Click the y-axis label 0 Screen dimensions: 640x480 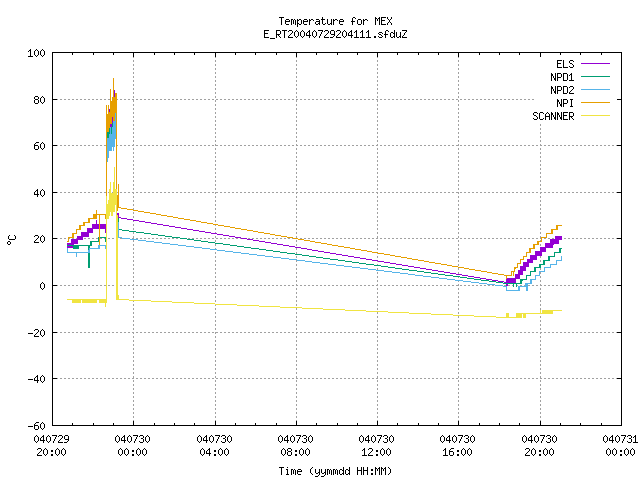(x=42, y=286)
